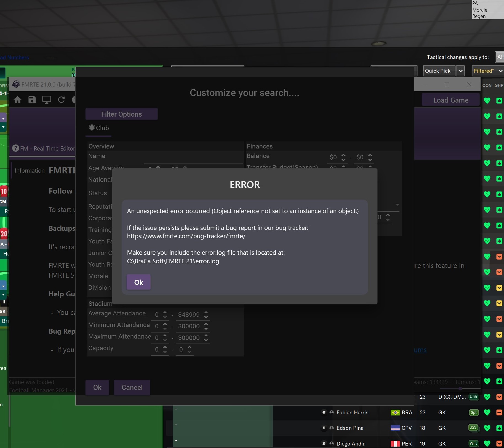
Task: Click the number 20 player shirt icon
Action: tap(4, 234)
